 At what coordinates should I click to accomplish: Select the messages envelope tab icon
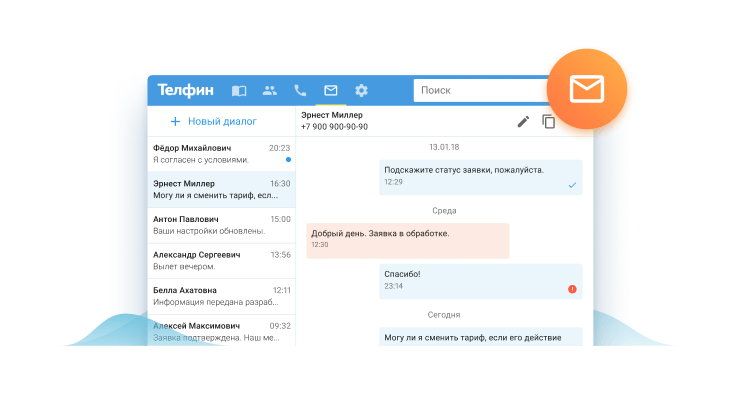pyautogui.click(x=331, y=90)
